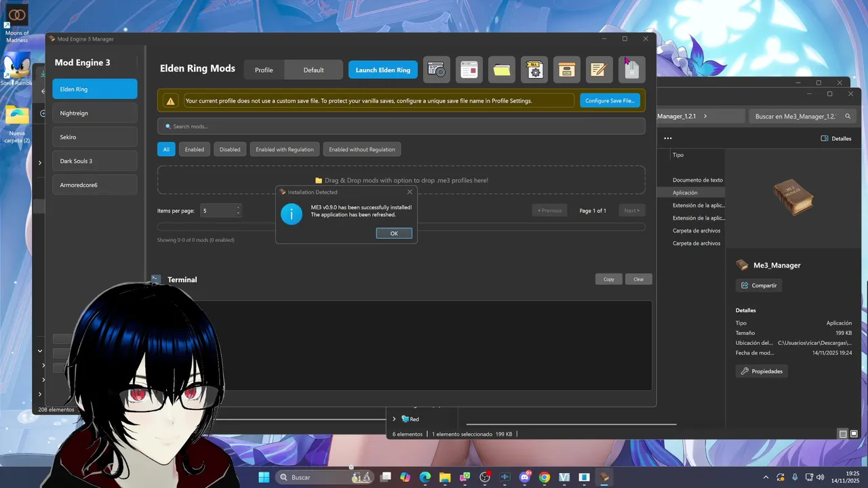Click the app window layout toolbar icon
Screen dimensions: 868x488
click(469, 70)
